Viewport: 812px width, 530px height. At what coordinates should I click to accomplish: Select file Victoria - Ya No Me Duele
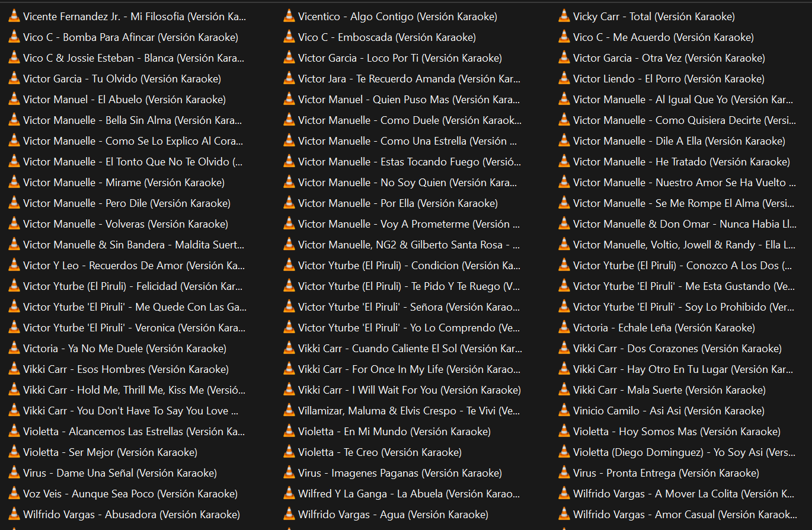pos(117,349)
